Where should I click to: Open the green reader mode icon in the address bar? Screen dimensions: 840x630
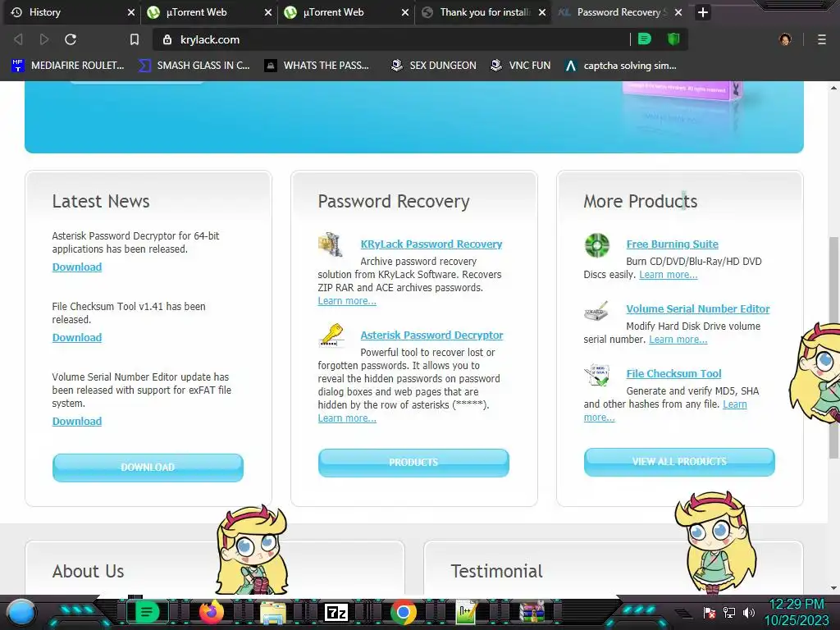pos(645,39)
